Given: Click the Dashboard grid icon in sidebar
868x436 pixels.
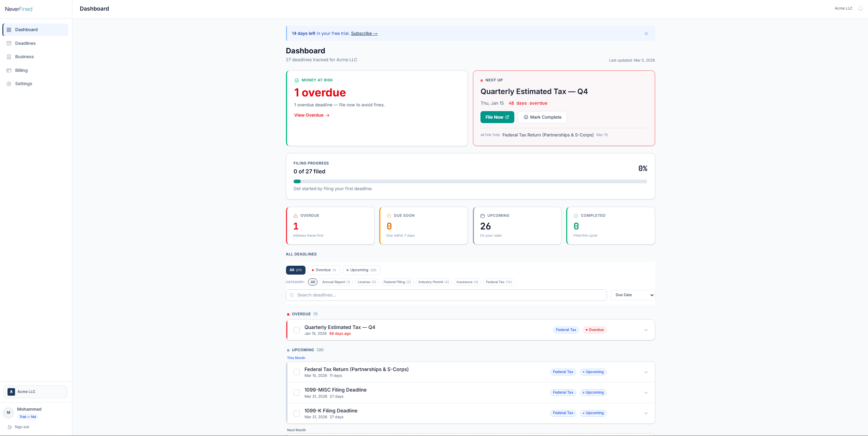Looking at the screenshot, I should [x=9, y=30].
